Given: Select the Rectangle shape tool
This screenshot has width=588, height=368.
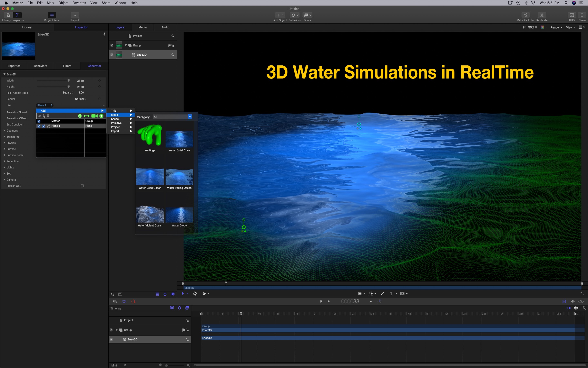Looking at the screenshot, I should [x=360, y=294].
